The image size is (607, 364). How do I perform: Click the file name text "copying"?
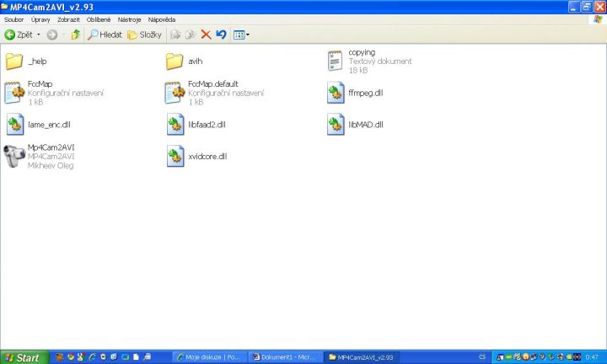[x=362, y=52]
